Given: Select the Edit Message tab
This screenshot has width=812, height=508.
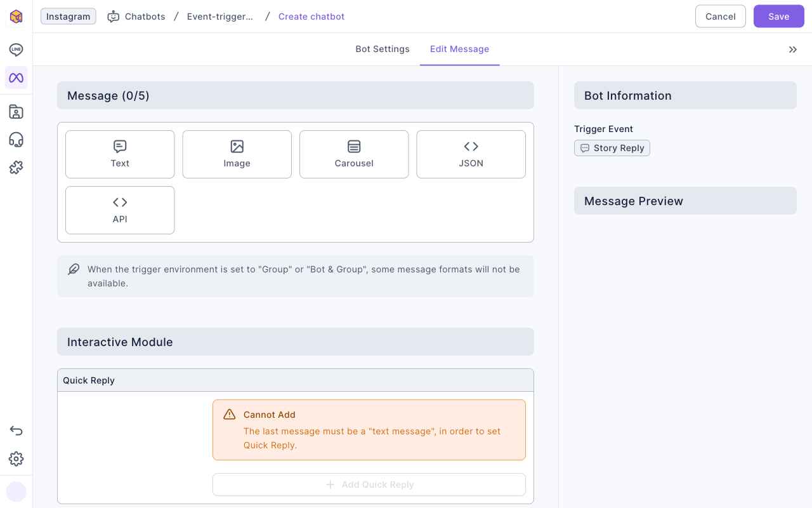Looking at the screenshot, I should [459, 49].
